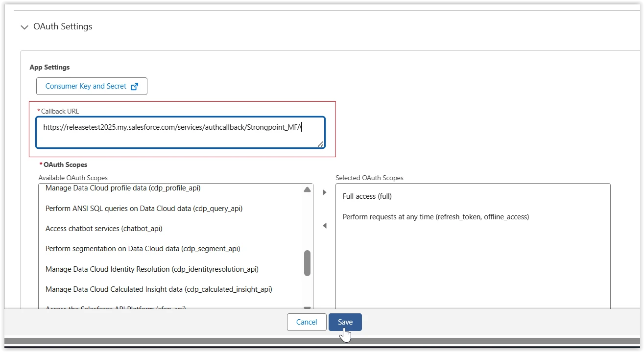Click the Available Scopes scroll up arrow
The width and height of the screenshot is (644, 352).
(307, 189)
